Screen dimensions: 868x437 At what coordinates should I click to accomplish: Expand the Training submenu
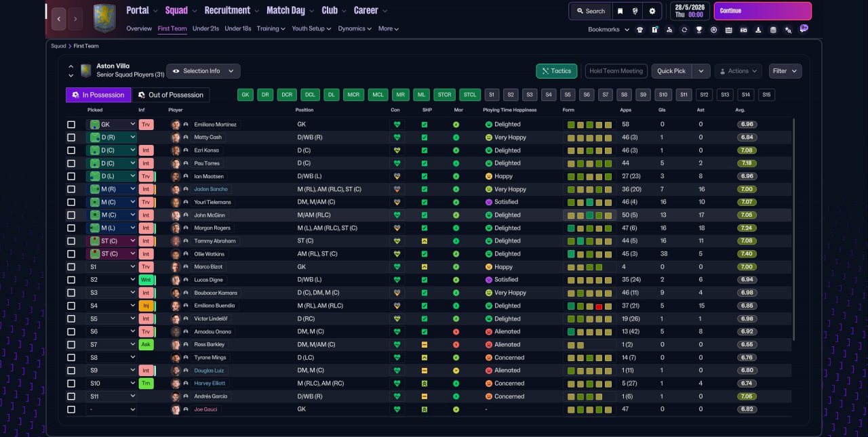pyautogui.click(x=271, y=28)
